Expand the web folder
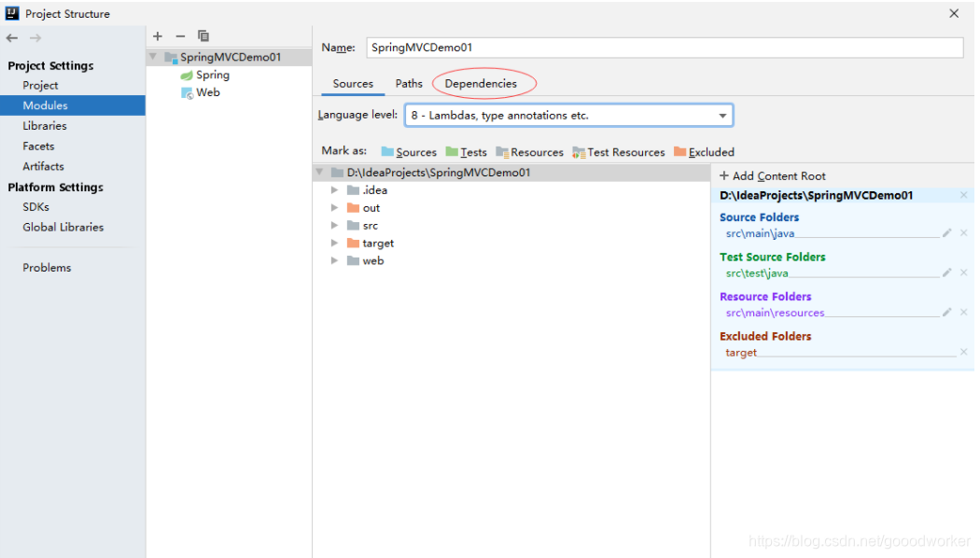This screenshot has width=980, height=558. [x=334, y=260]
